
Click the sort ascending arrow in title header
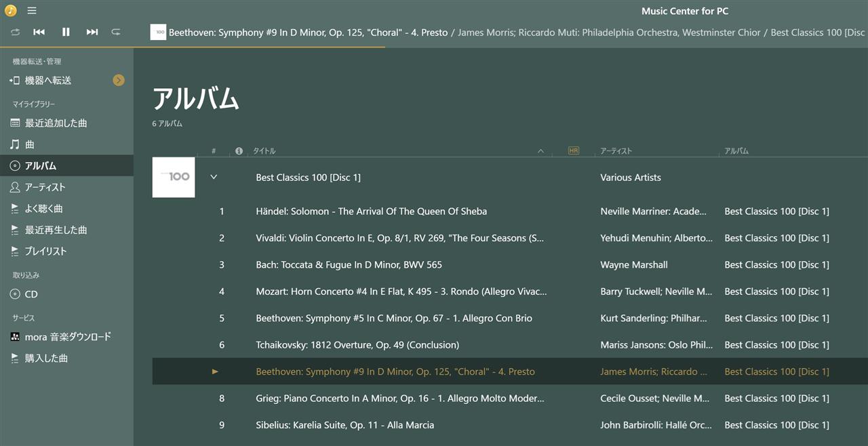(540, 151)
